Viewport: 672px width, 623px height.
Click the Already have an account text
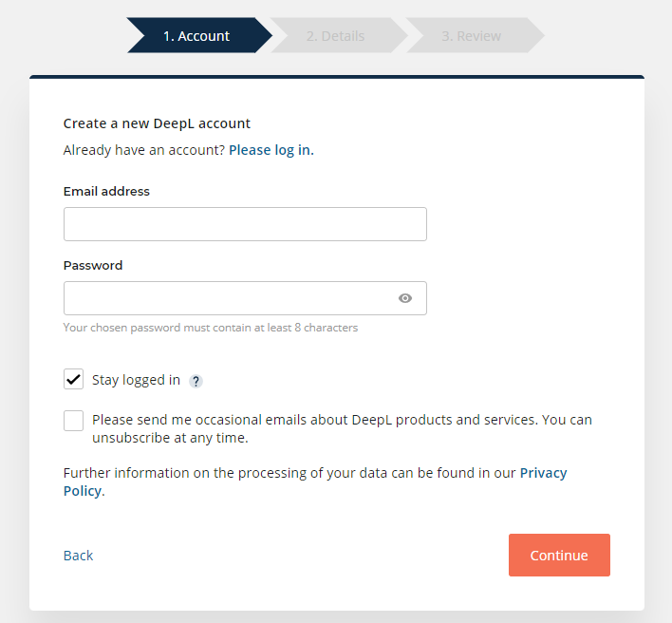tap(143, 150)
